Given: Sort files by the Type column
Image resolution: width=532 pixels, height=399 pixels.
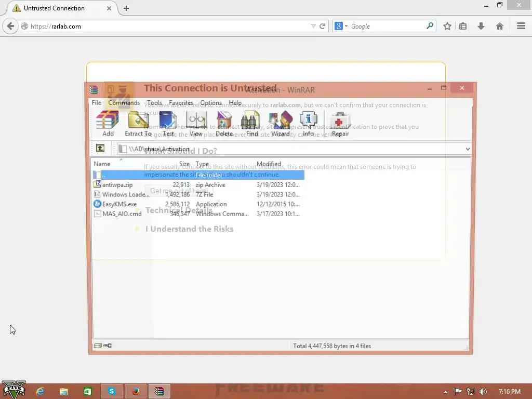Looking at the screenshot, I should coord(202,164).
